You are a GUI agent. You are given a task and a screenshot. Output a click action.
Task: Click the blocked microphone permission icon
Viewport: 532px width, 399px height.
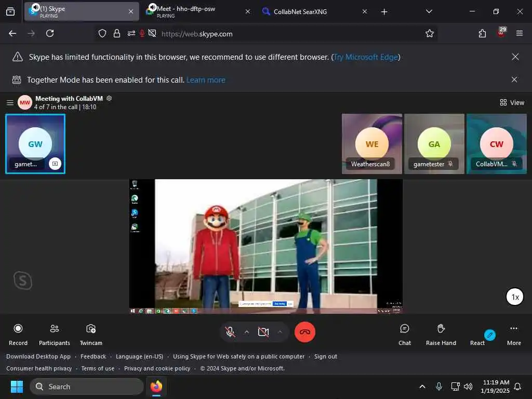[x=142, y=33]
